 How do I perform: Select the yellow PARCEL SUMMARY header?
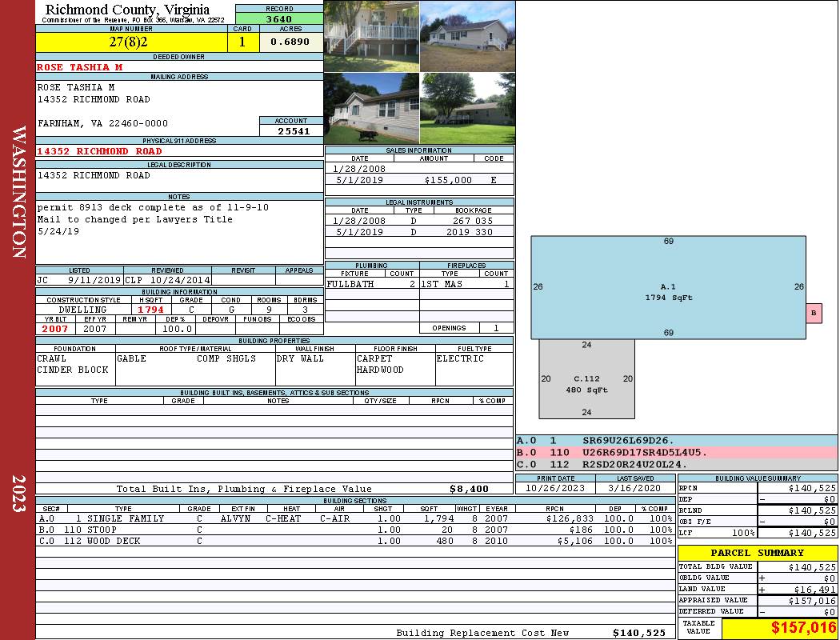[x=758, y=553]
